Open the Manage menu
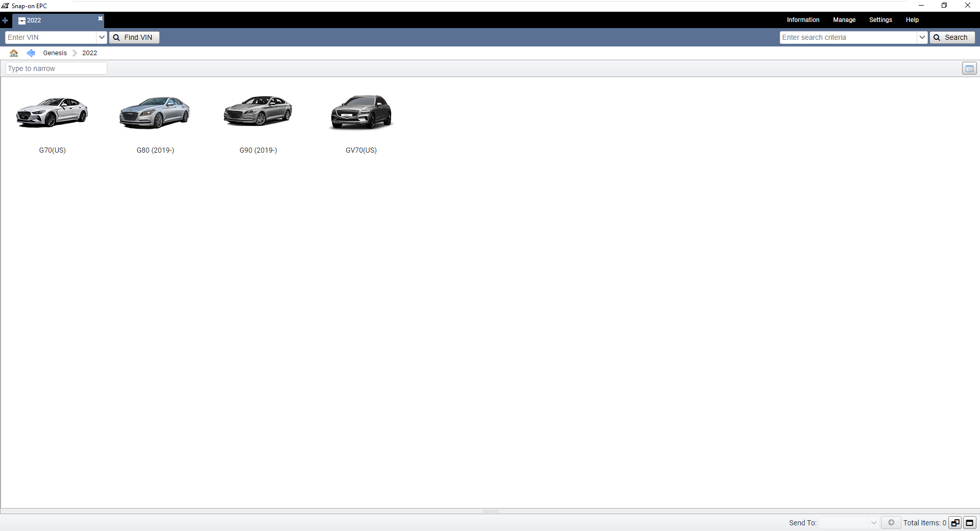 844,20
